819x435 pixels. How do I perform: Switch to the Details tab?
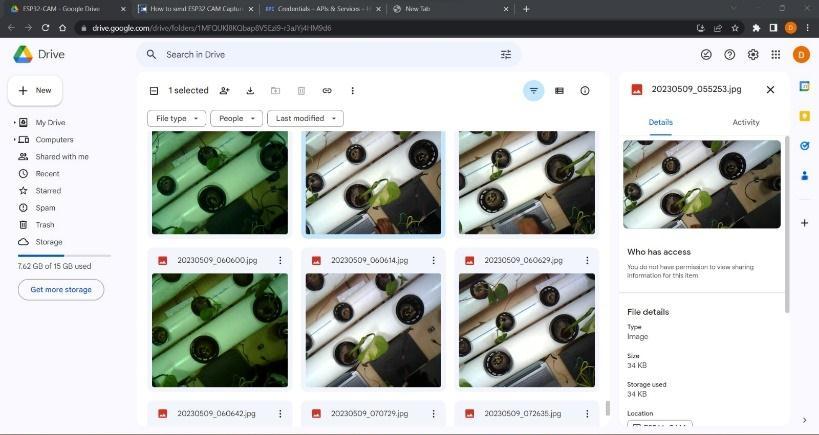pyautogui.click(x=660, y=122)
